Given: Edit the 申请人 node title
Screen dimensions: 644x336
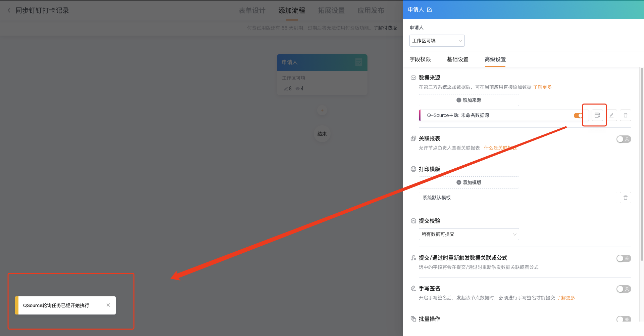Looking at the screenshot, I should point(429,10).
